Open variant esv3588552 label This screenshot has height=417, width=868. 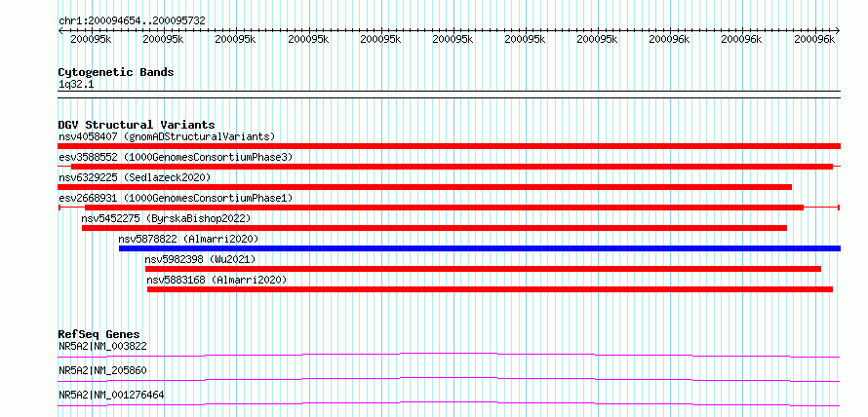click(x=176, y=157)
